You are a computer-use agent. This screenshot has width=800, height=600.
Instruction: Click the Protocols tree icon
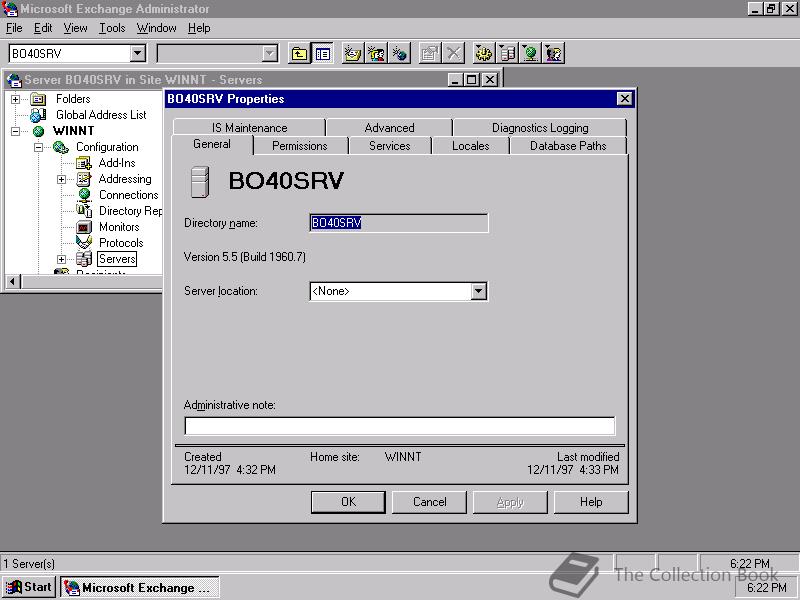[84, 243]
